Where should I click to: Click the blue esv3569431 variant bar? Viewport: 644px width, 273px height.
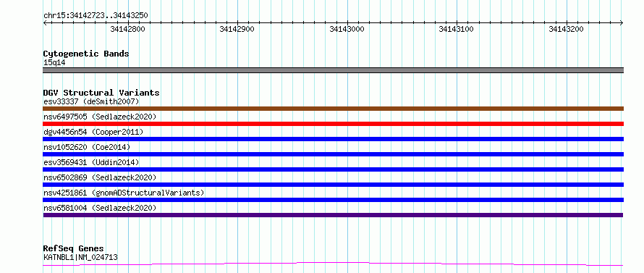[333, 169]
